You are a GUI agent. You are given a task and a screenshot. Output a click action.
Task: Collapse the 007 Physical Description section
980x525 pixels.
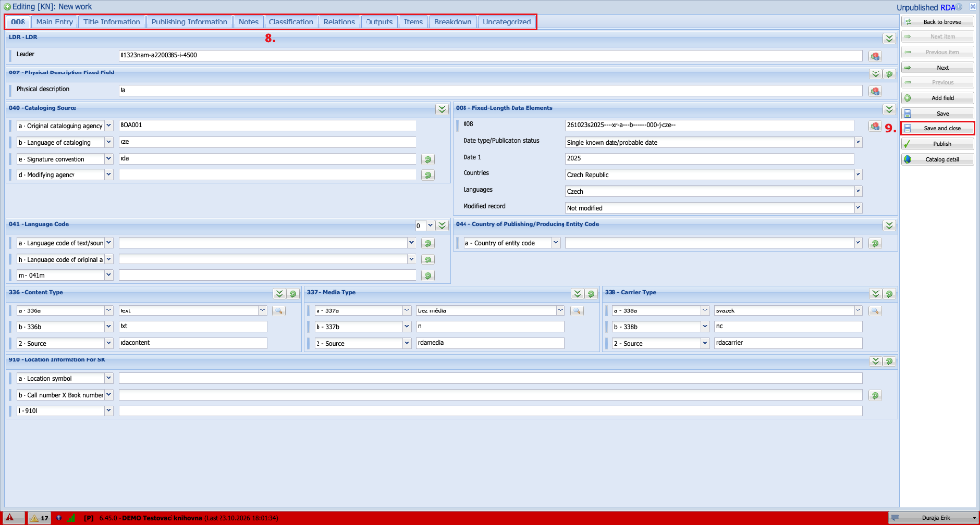pyautogui.click(x=876, y=73)
